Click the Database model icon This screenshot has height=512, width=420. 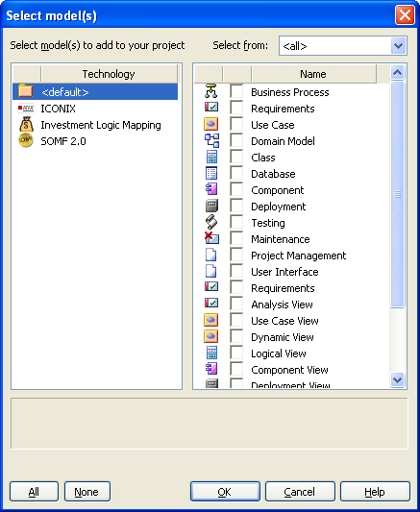click(x=211, y=173)
